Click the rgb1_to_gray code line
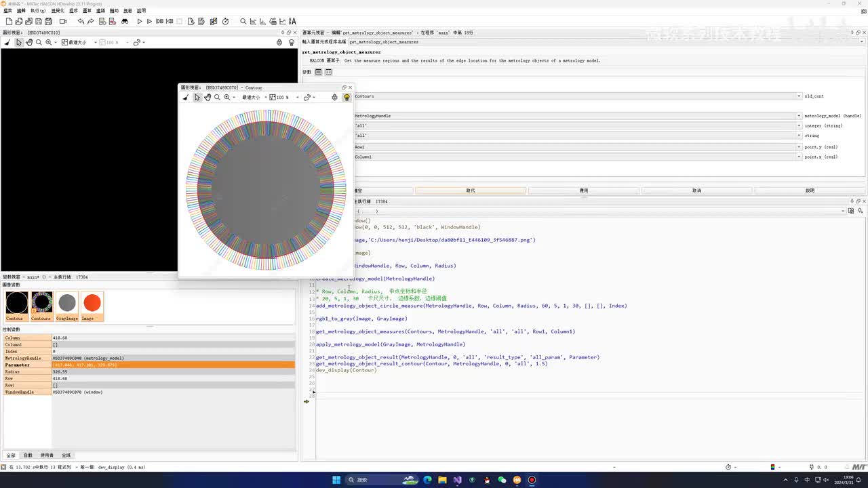 [361, 319]
